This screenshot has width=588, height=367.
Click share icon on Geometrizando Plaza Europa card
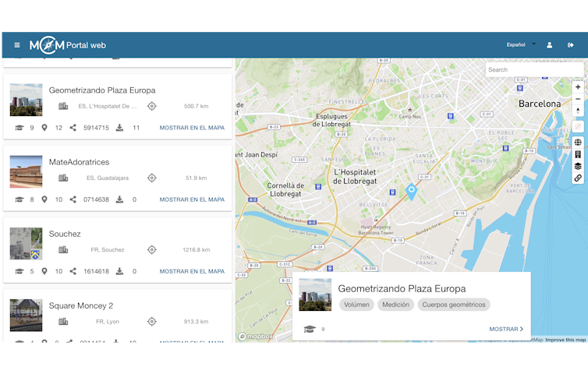73,128
